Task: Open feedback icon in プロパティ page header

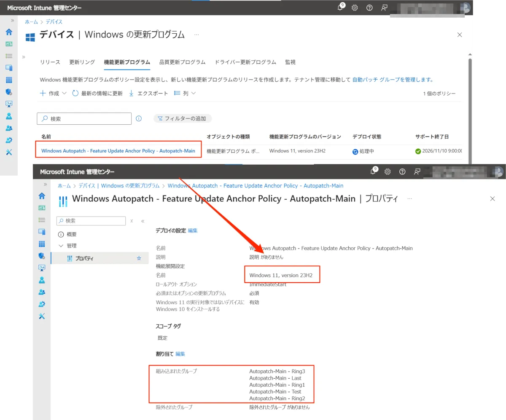Action: (417, 171)
